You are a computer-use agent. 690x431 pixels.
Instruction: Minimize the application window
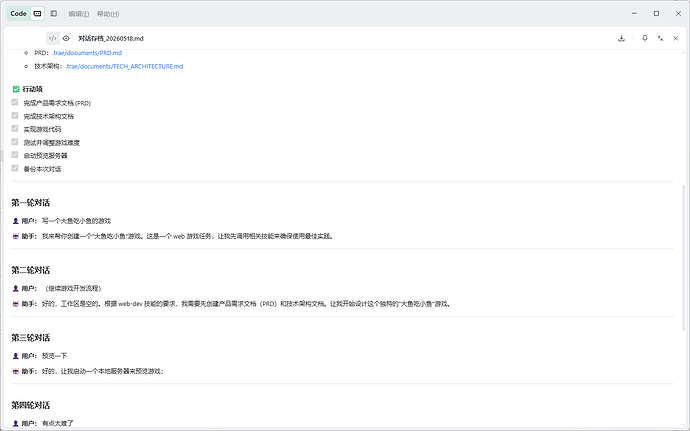(x=634, y=14)
